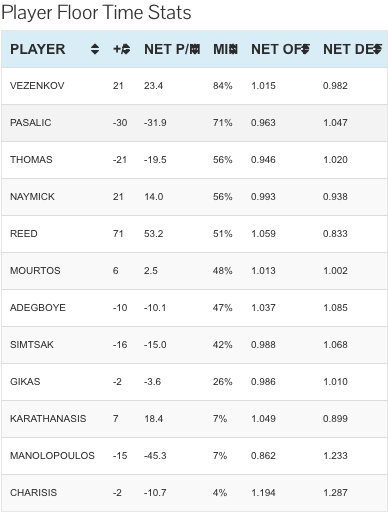388x512 pixels.
Task: Sort by NET OFF column icon
Action: pos(306,49)
